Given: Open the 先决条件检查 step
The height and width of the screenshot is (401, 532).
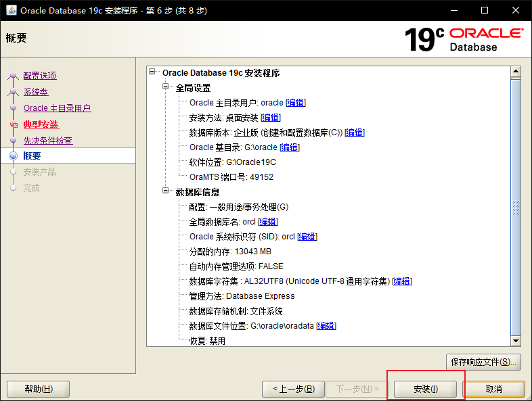Looking at the screenshot, I should (x=48, y=141).
